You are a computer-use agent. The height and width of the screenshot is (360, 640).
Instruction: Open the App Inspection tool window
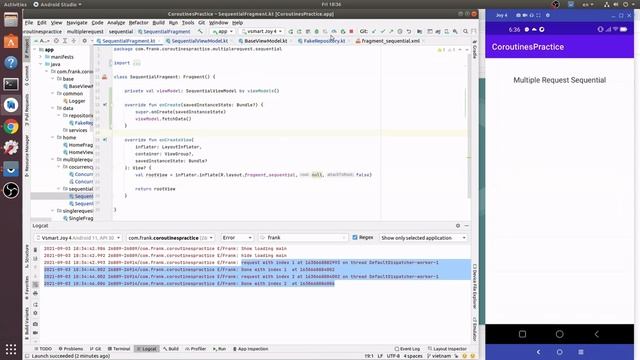(x=251, y=349)
